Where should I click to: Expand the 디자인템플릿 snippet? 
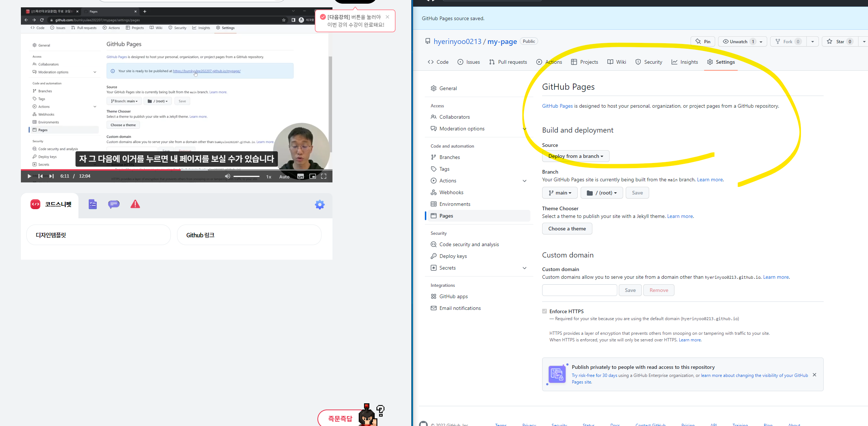[x=99, y=235]
